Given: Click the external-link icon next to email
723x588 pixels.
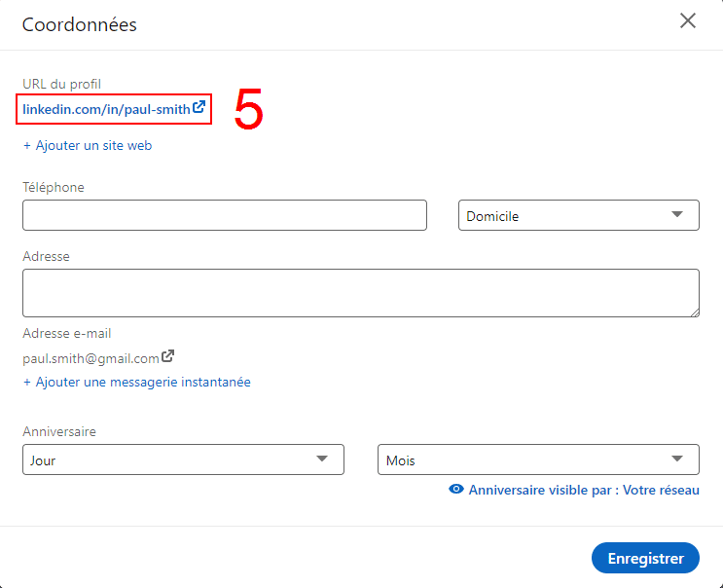Looking at the screenshot, I should pyautogui.click(x=167, y=357).
